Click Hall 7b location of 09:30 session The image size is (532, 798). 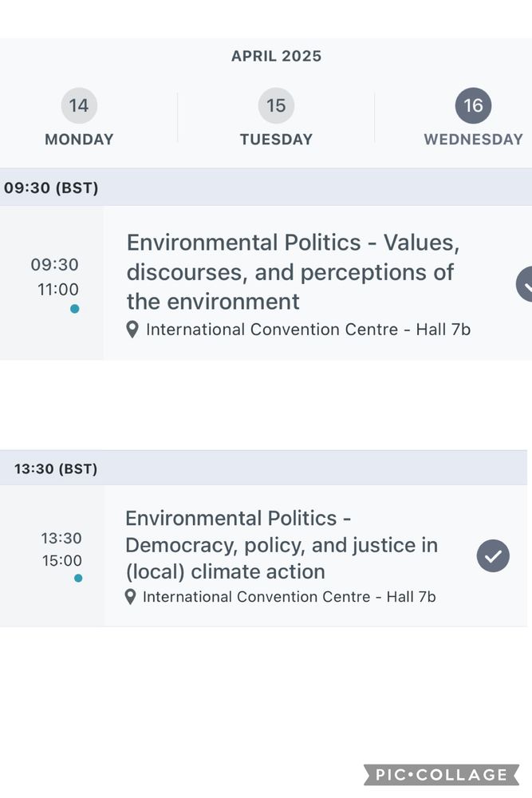[308, 329]
